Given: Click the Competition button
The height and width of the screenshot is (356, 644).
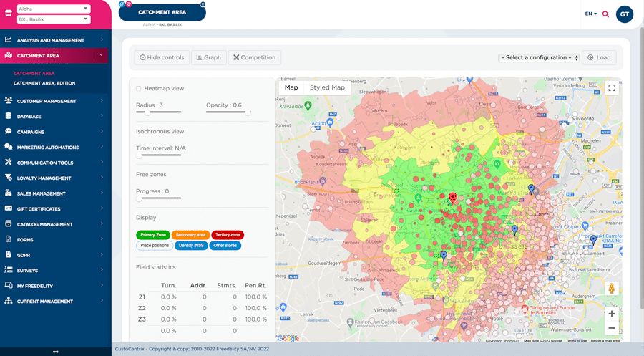Looking at the screenshot, I should click(254, 58).
